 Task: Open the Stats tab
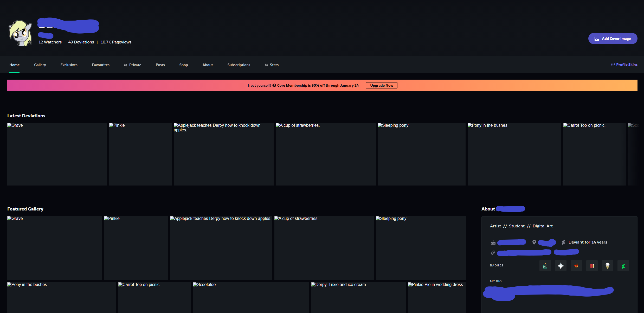pyautogui.click(x=272, y=65)
